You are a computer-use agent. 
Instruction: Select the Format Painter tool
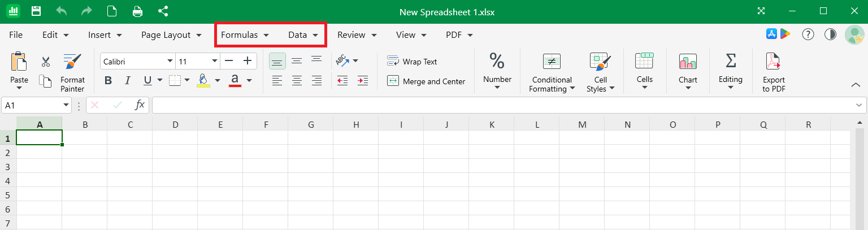(x=72, y=72)
